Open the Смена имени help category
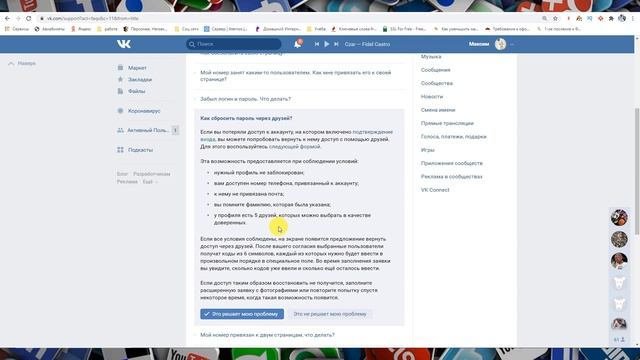This screenshot has width=640, height=360. click(x=438, y=110)
